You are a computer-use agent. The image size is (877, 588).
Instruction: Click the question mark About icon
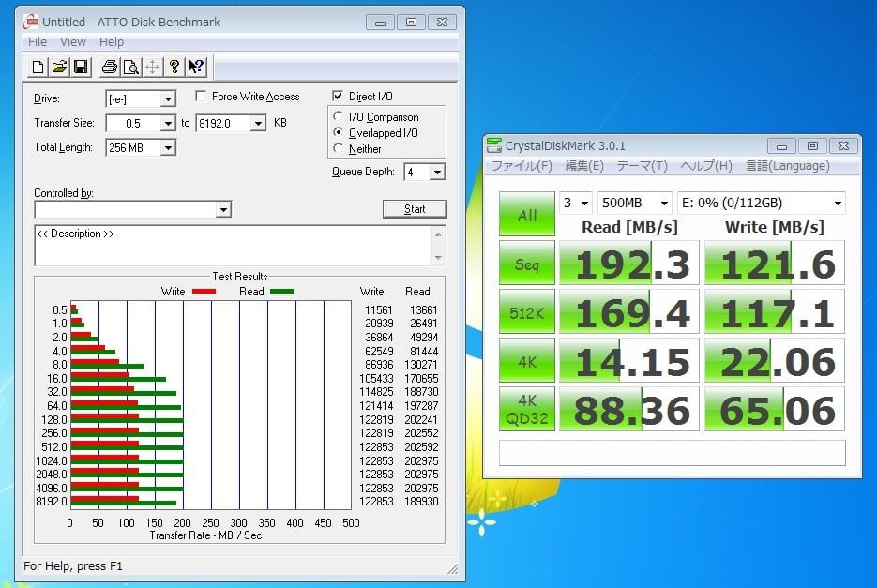pyautogui.click(x=174, y=68)
